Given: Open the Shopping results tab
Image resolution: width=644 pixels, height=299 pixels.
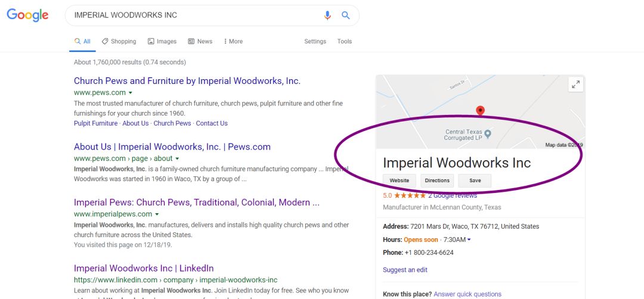Looking at the screenshot, I should [119, 42].
